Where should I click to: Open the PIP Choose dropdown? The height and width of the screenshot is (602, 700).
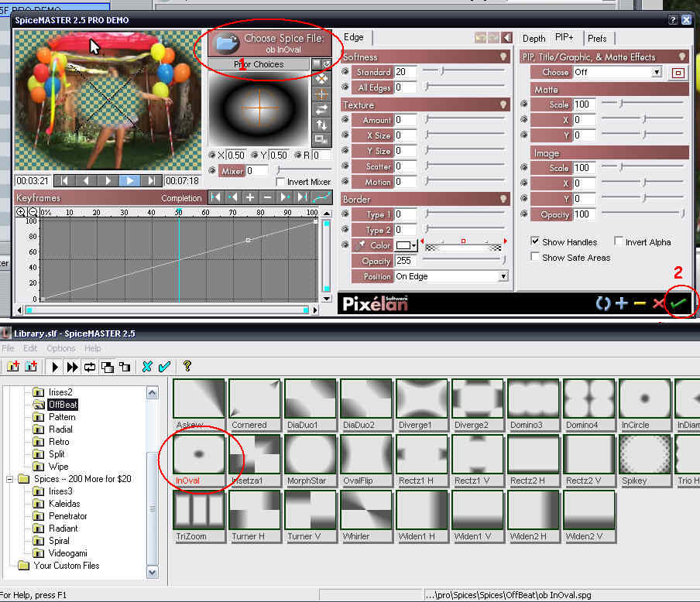click(x=657, y=72)
